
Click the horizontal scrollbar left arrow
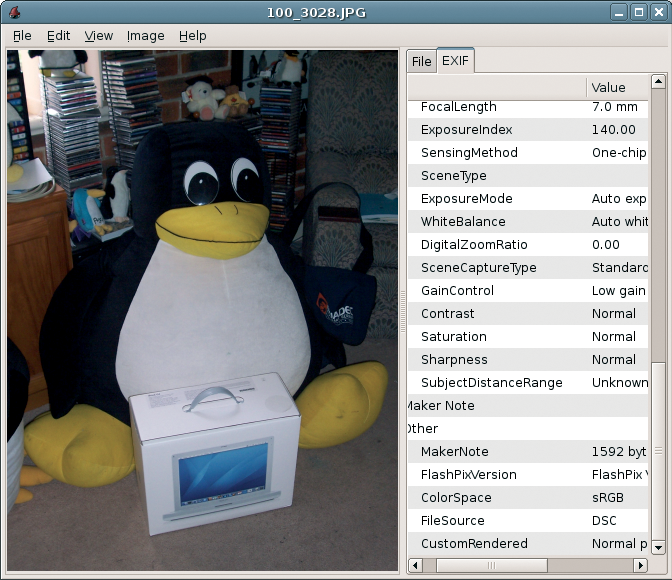click(415, 565)
